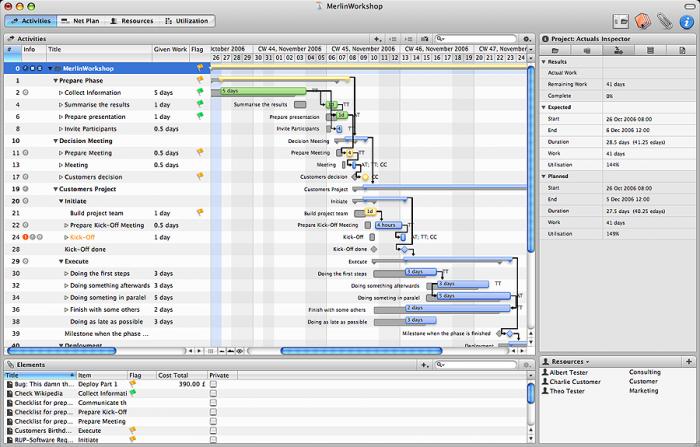Toggle Private checkbox for Prepare Kick-Off element
Screen dimensions: 700x447
[x=213, y=412]
